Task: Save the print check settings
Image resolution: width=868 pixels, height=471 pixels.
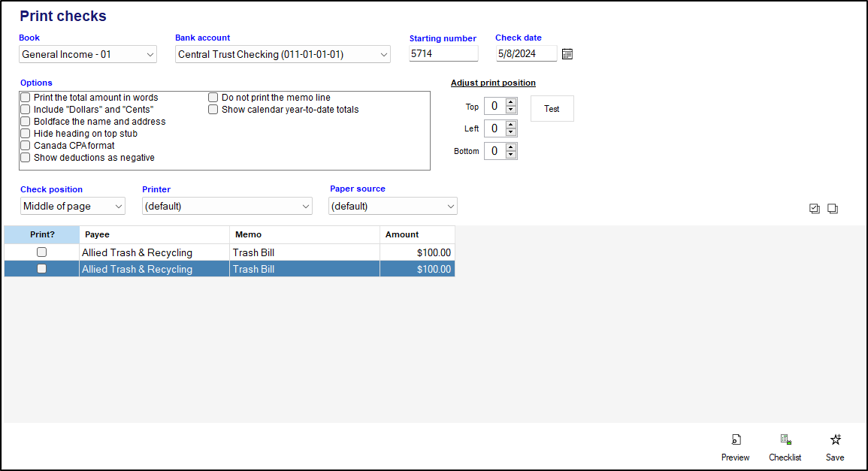Action: tap(834, 448)
